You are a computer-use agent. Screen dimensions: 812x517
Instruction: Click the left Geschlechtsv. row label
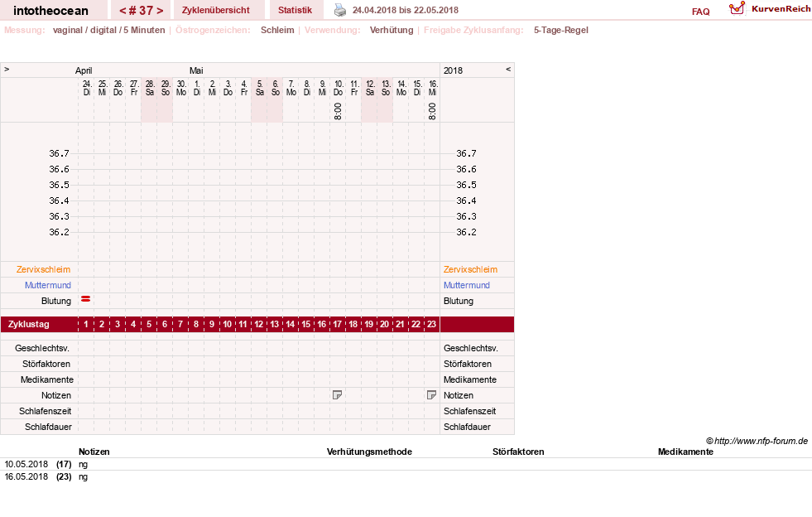(x=42, y=348)
